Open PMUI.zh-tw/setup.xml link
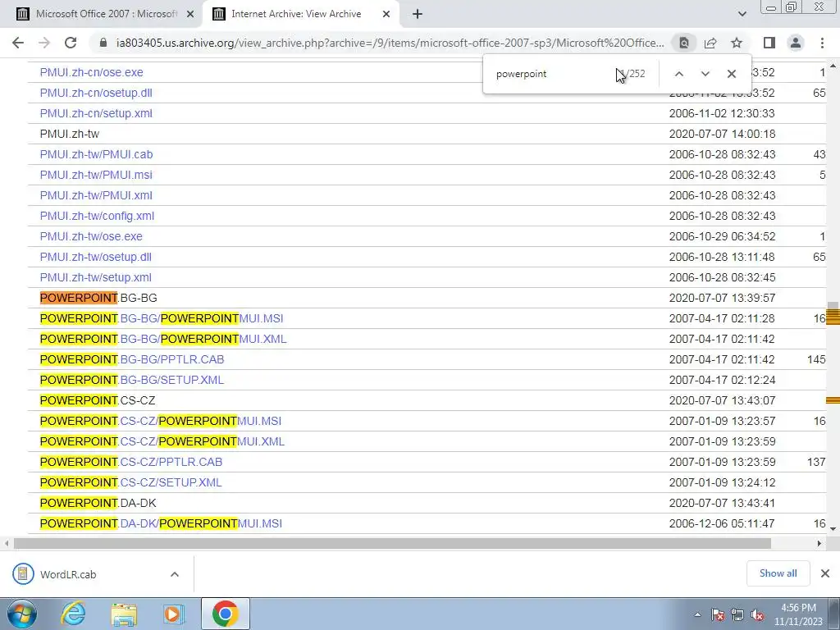Image resolution: width=840 pixels, height=630 pixels. click(96, 277)
